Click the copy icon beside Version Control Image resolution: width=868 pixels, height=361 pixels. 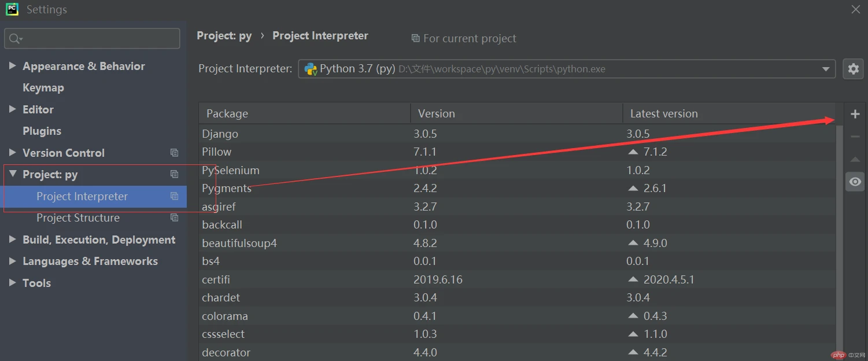tap(174, 153)
